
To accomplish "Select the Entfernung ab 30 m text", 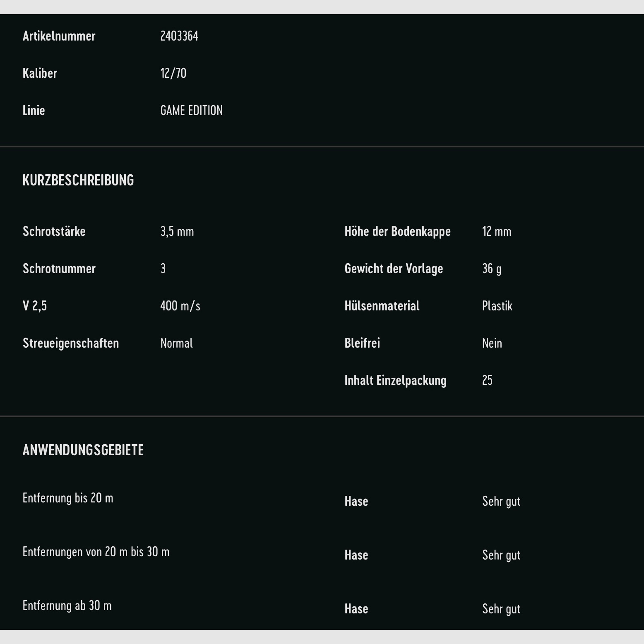I will coord(67,606).
